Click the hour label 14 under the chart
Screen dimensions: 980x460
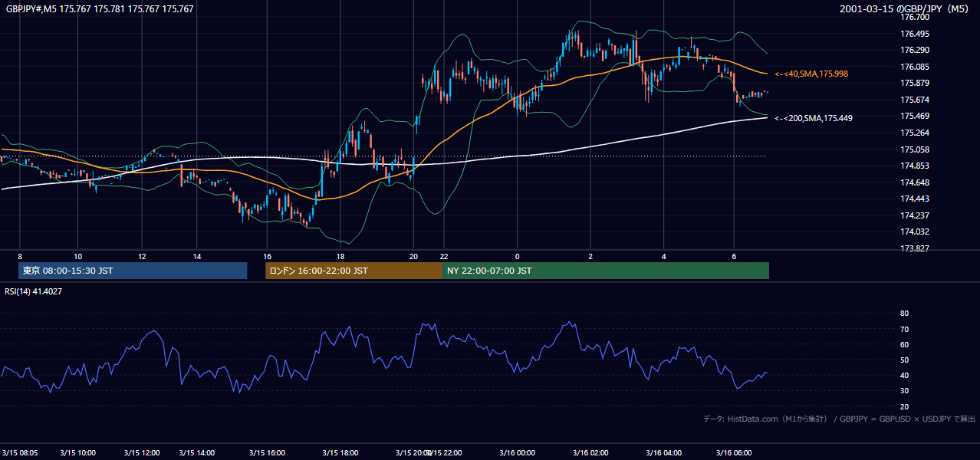(197, 256)
